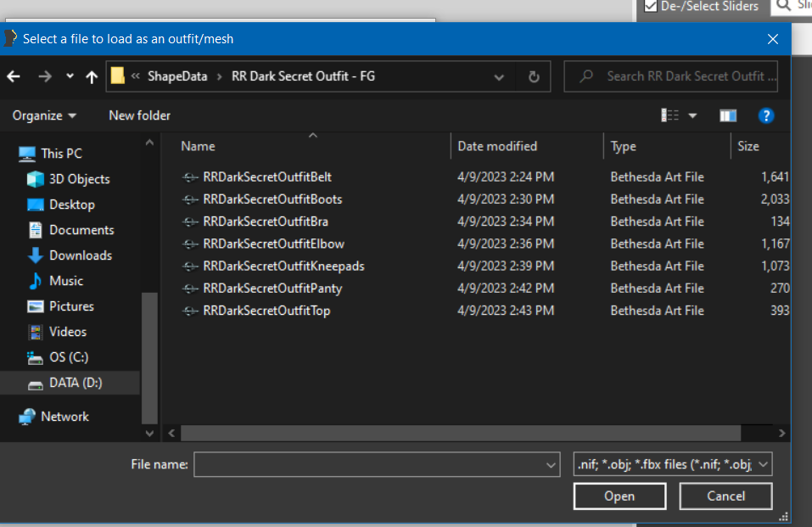Toggle De-/Select Sliders checkbox in background window

click(651, 6)
